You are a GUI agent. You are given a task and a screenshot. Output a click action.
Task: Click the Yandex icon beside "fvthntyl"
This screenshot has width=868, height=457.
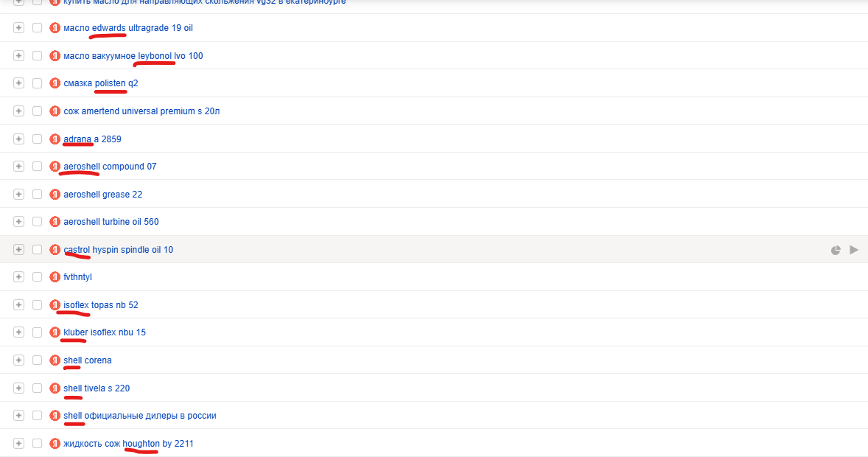click(55, 277)
